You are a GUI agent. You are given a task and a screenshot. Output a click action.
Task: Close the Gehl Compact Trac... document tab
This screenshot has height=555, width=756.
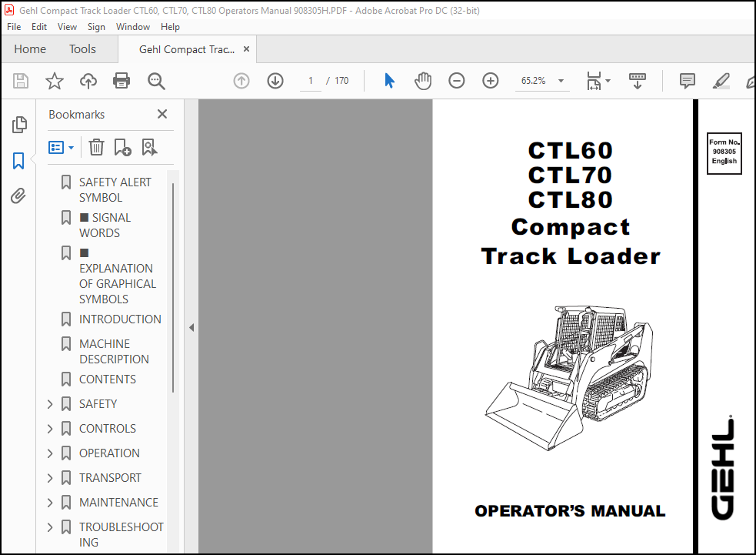(246, 48)
